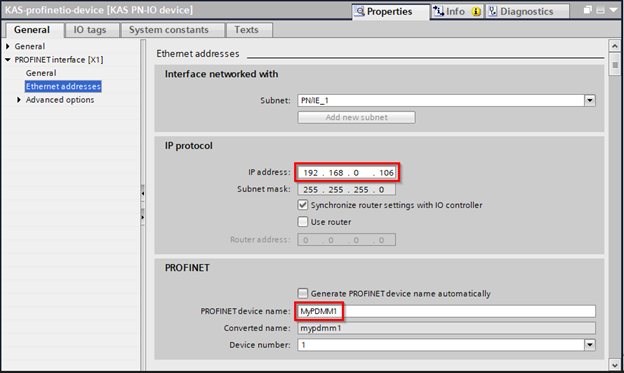This screenshot has width=624, height=373.
Task: Expand the General tree node
Action: pos(8,47)
